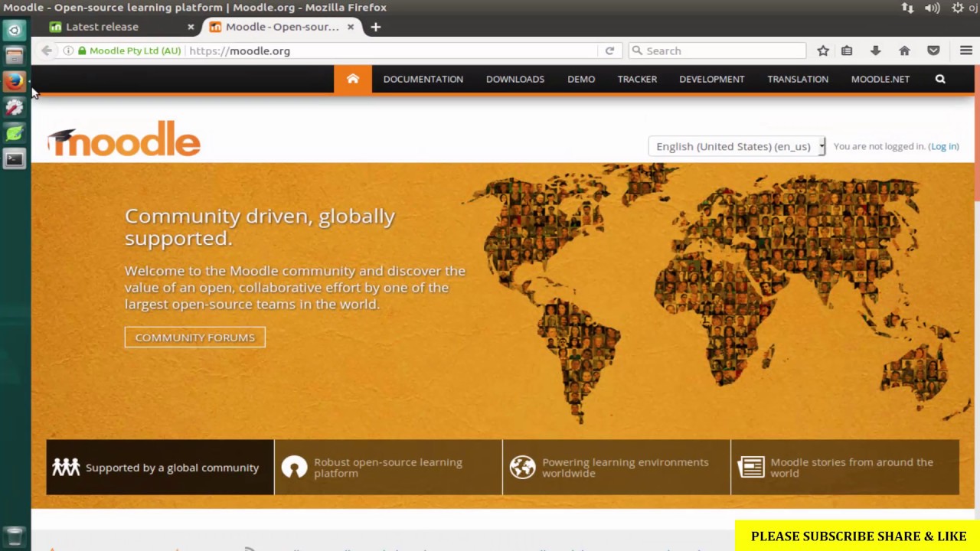Open the Moodle site search magnifier icon
The height and width of the screenshot is (551, 980).
point(940,79)
